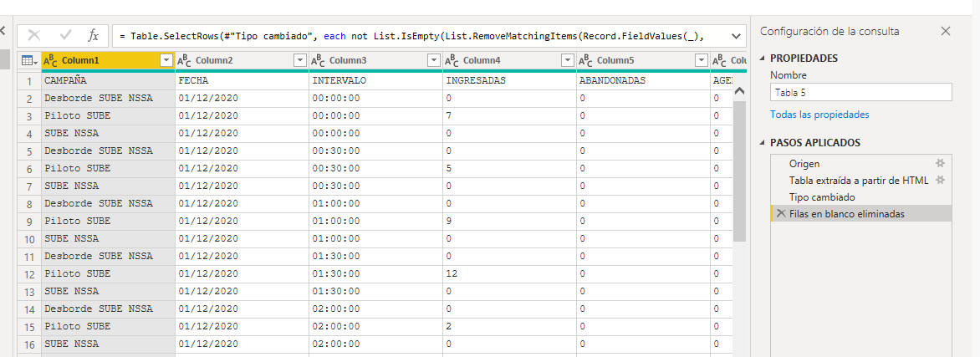Select row number 16

point(28,344)
